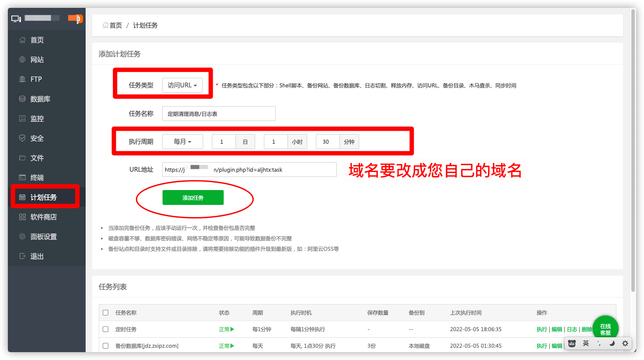Click the 任务名称 input field
This screenshot has width=644, height=360.
coord(218,114)
